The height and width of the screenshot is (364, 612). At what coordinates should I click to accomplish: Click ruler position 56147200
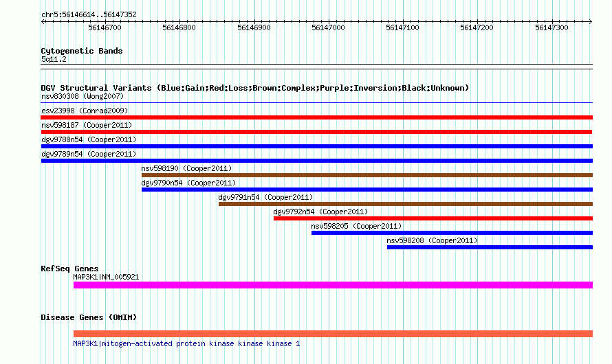[x=477, y=27]
